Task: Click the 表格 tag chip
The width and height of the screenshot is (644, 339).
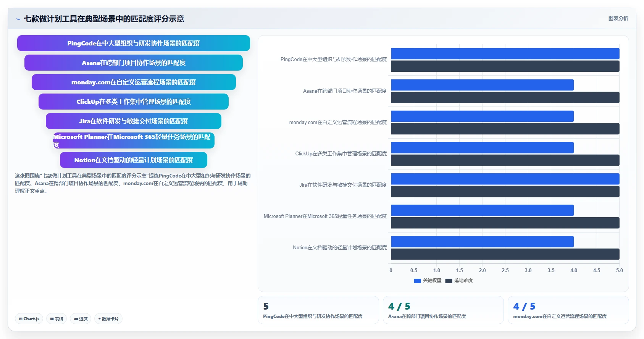Action: 56,319
